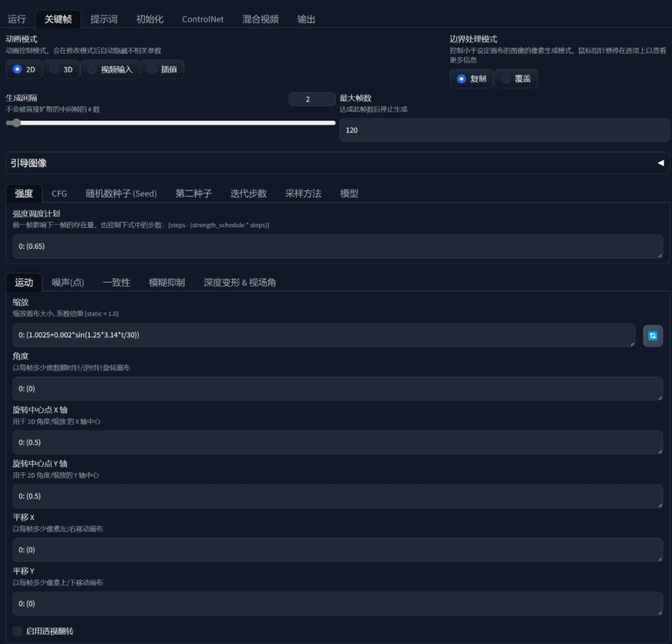The width and height of the screenshot is (672, 644).
Task: Click the 动画模式 heading text
Action: click(x=21, y=39)
